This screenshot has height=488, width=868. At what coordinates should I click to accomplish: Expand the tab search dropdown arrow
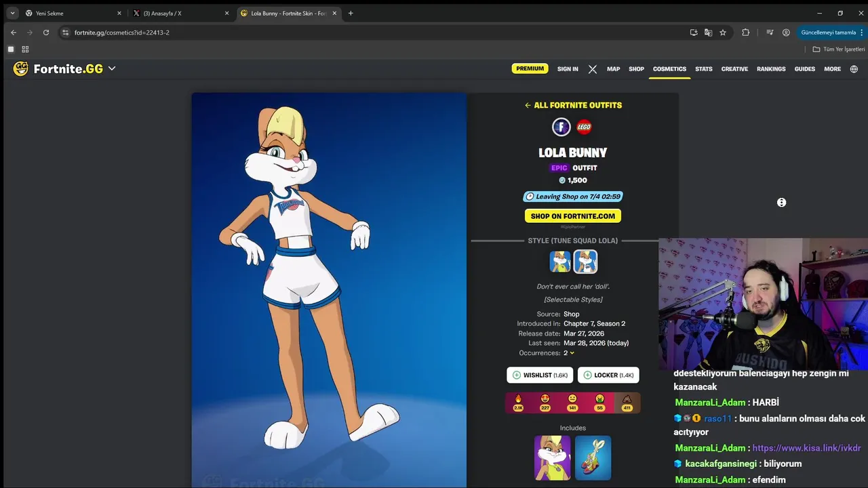click(x=12, y=13)
